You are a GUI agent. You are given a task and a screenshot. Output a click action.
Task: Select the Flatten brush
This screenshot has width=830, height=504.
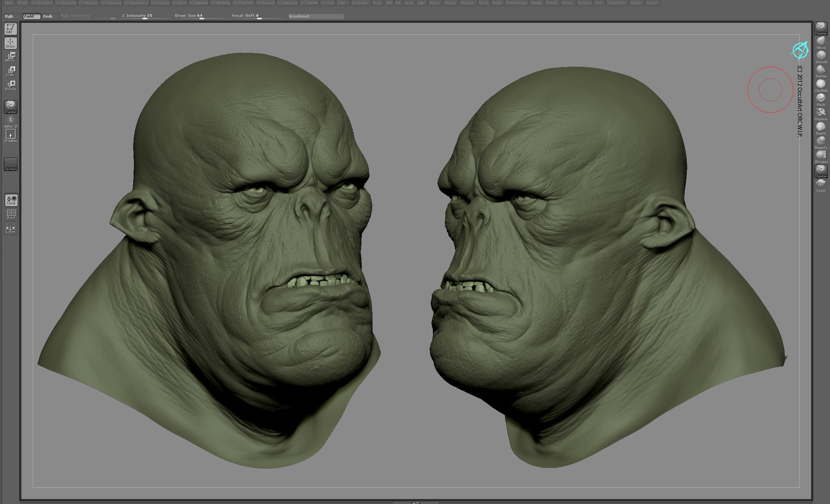coord(821,71)
